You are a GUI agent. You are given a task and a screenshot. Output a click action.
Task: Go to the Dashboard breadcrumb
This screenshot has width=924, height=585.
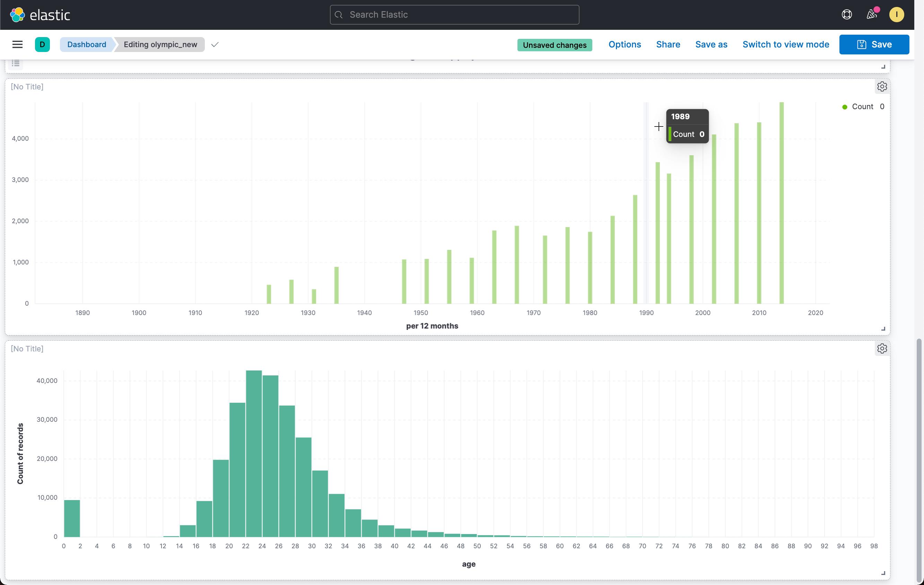(x=87, y=44)
